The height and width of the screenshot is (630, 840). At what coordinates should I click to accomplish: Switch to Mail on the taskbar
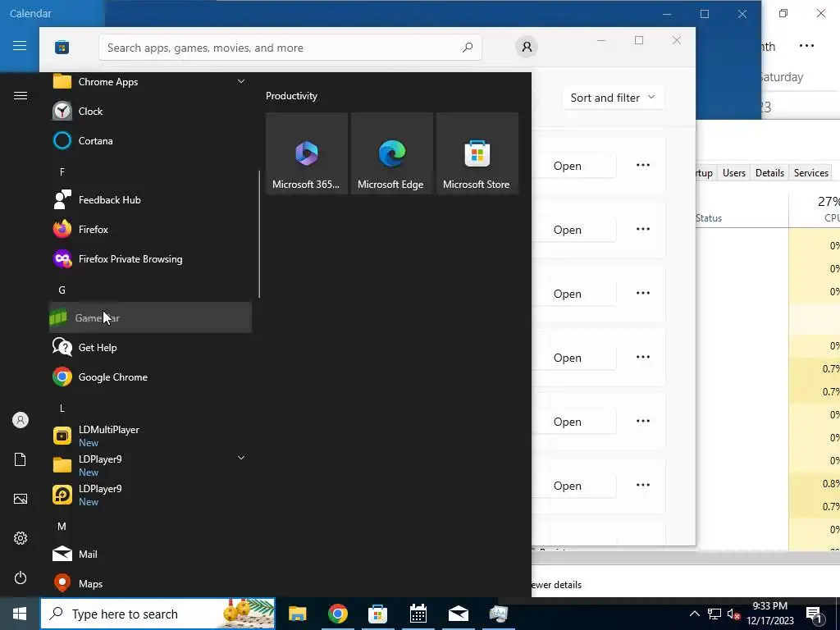pos(458,614)
